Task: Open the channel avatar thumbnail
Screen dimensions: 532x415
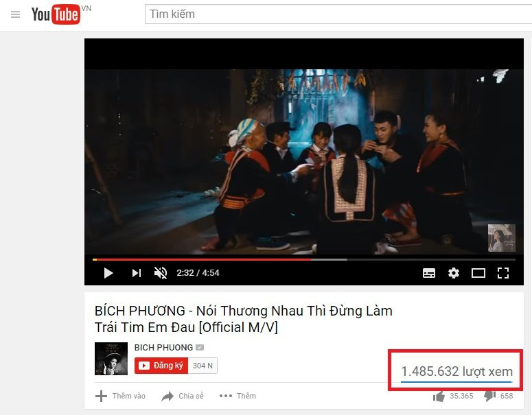Action: (x=111, y=358)
